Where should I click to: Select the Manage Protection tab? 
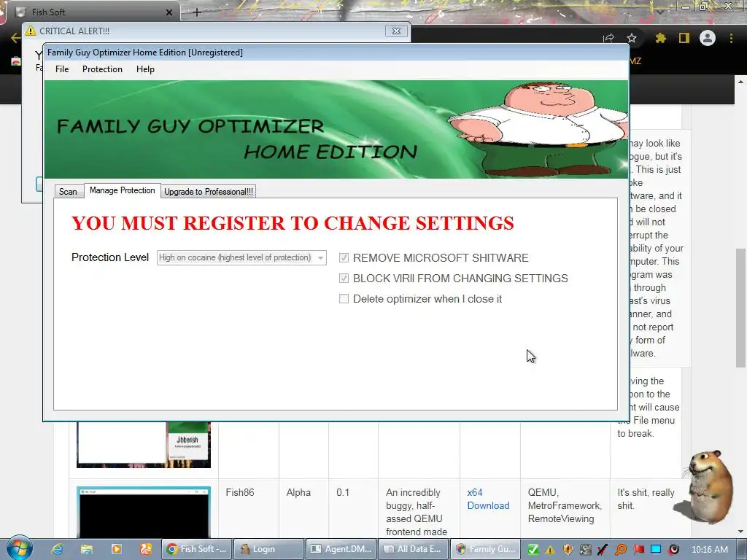tap(123, 190)
